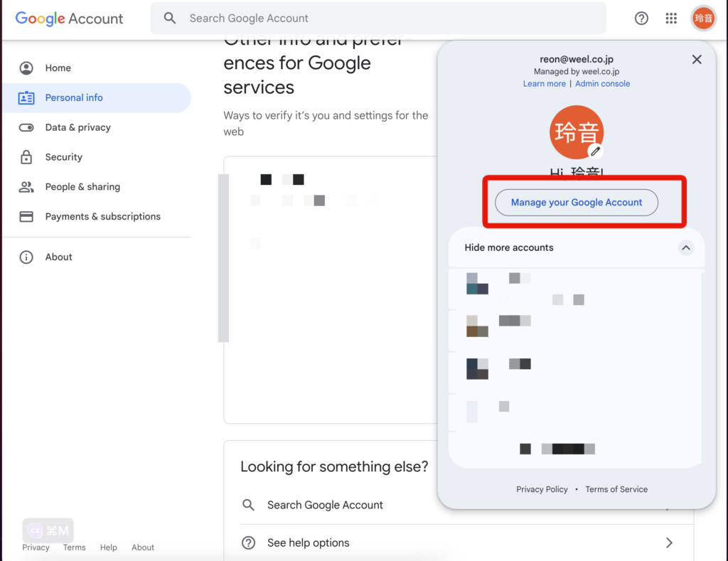This screenshot has width=728, height=561.
Task: Open the Google apps grid icon
Action: [x=671, y=18]
